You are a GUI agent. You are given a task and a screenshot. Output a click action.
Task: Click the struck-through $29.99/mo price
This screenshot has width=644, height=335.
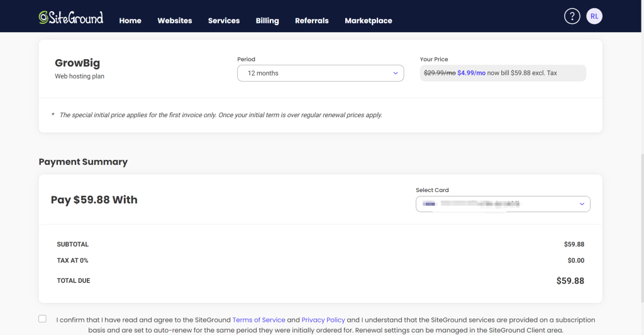pos(440,73)
